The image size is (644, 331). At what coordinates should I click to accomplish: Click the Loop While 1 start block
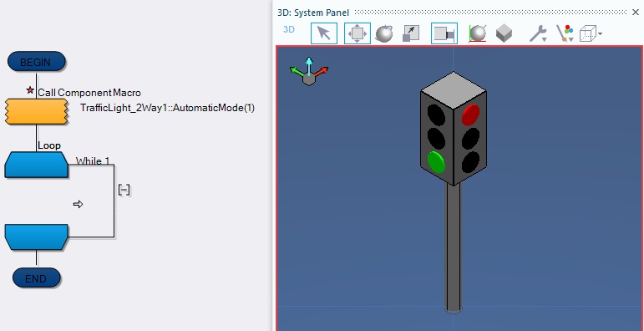[36, 165]
